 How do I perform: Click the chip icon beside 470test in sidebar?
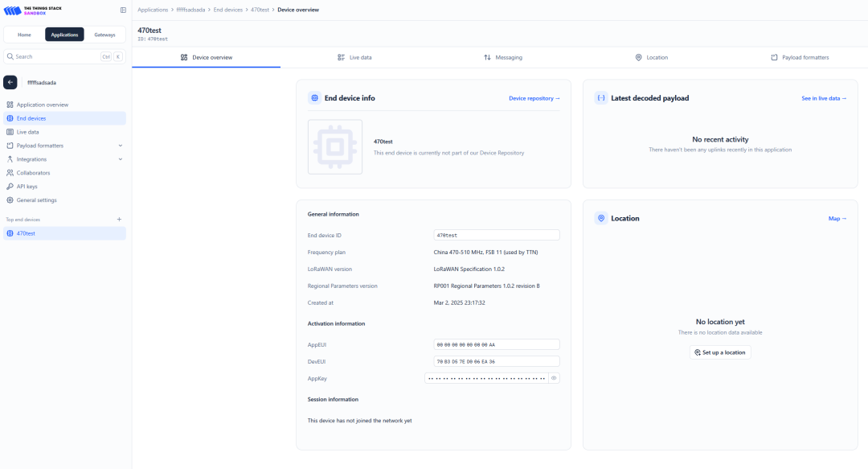coord(10,233)
